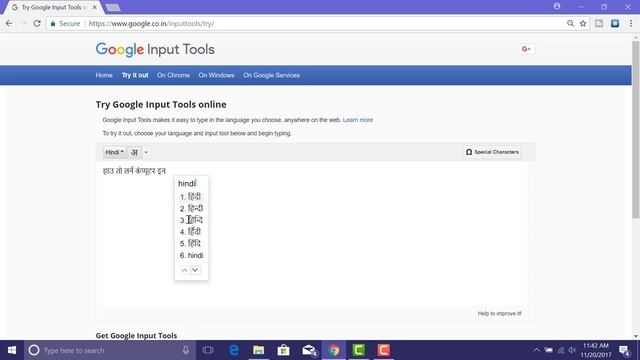Open the Hindi language dropdown

[114, 152]
